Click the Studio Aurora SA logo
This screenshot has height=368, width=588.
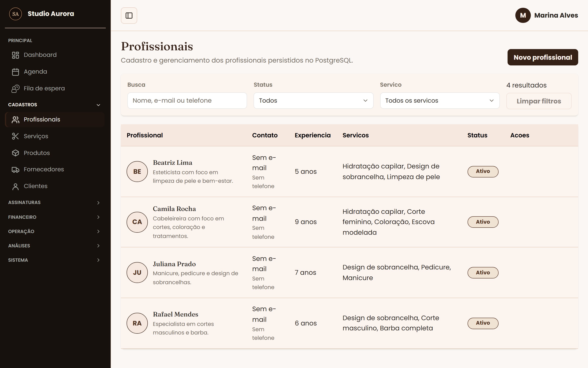(16, 14)
